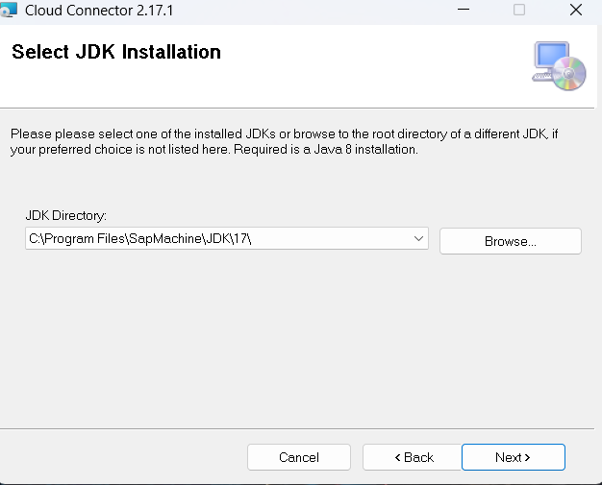
Task: Click the "JDK Directory:" label
Action: [66, 215]
